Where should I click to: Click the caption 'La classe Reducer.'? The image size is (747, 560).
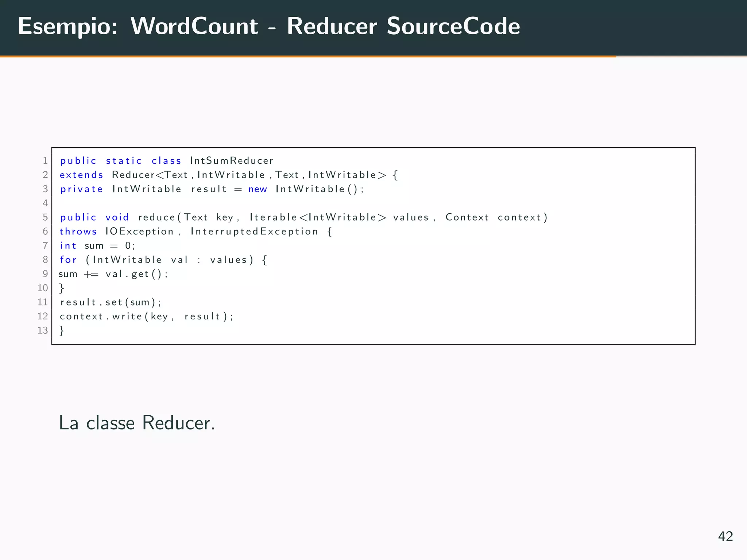coord(137,423)
